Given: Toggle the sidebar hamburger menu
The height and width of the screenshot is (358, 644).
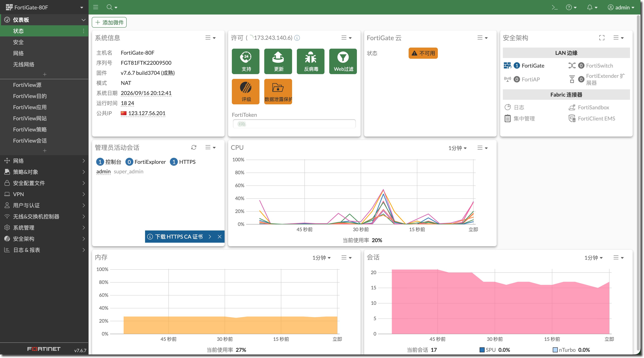Looking at the screenshot, I should pyautogui.click(x=95, y=7).
